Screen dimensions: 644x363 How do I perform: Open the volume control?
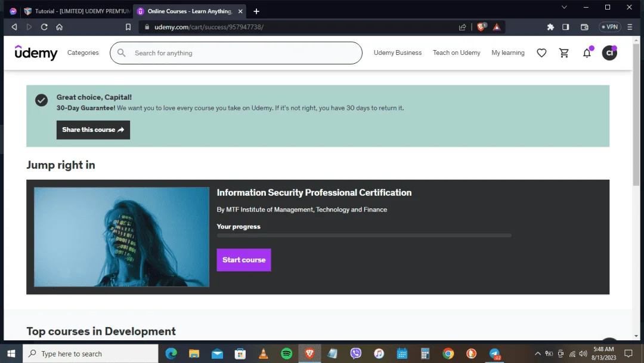point(583,353)
